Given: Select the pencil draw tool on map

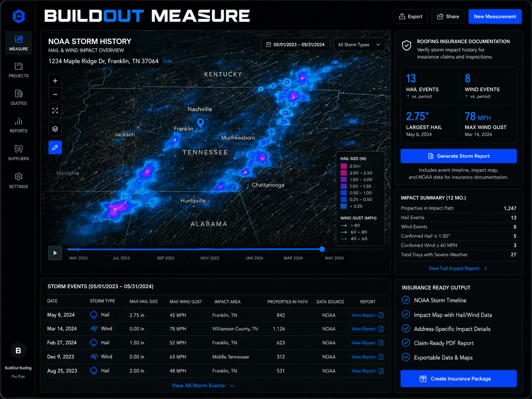Looking at the screenshot, I should click(x=55, y=147).
